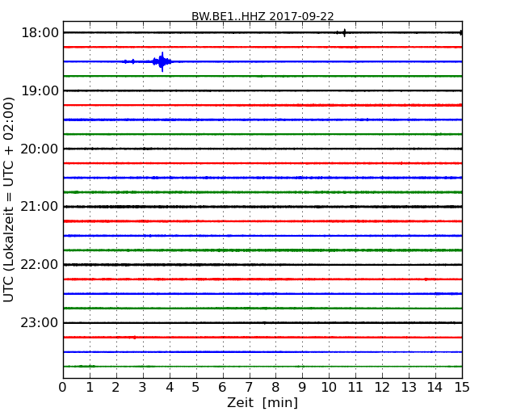Screen dimensions: 525x420
Task: Select the "18:00" y-axis tick label
Action: pyautogui.click(x=40, y=33)
